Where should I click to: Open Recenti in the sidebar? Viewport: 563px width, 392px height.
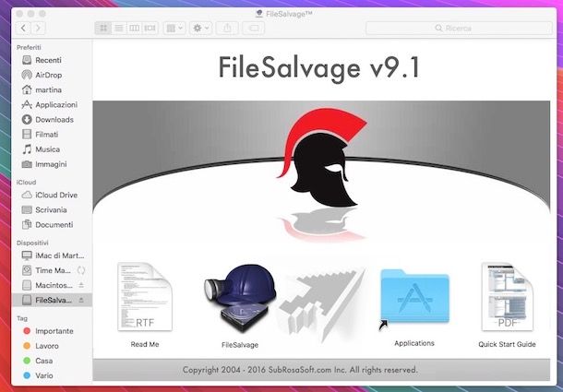[x=52, y=60]
